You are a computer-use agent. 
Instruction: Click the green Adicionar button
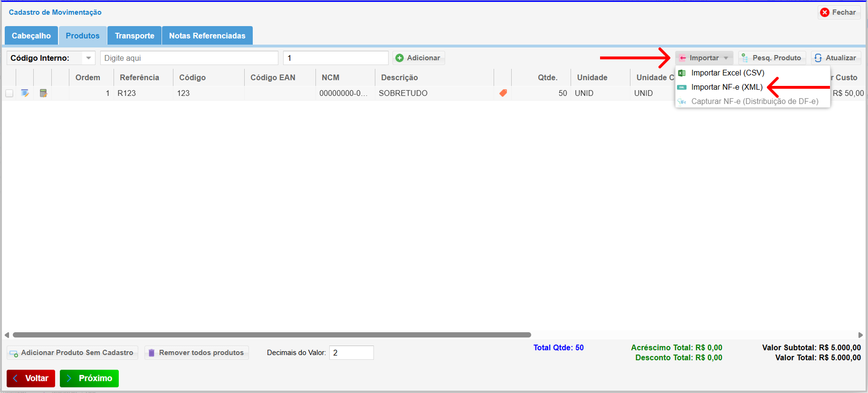[x=418, y=58]
